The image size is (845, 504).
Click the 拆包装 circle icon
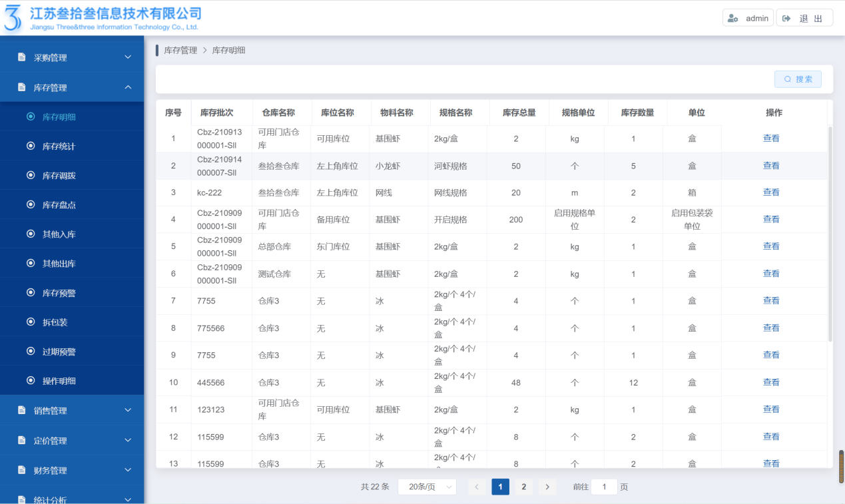click(x=31, y=322)
